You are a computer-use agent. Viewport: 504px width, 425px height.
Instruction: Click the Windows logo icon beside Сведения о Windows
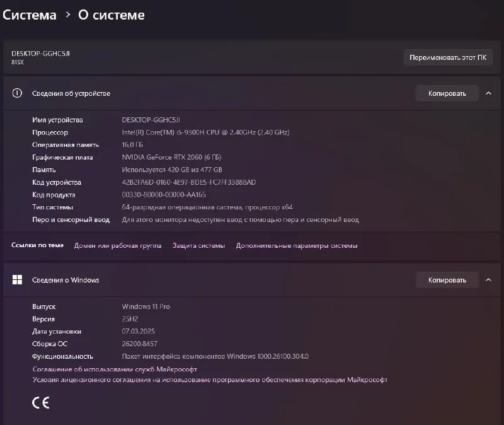(17, 280)
